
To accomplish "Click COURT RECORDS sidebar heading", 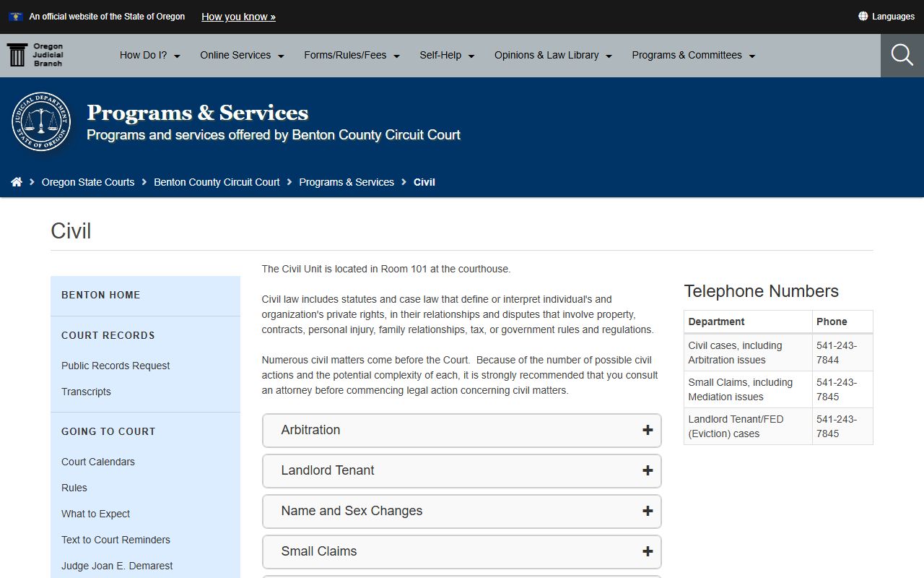I will [108, 335].
